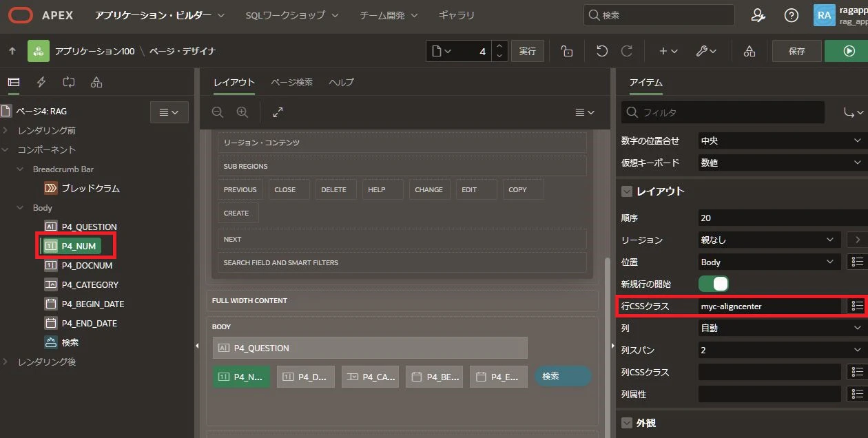
Task: Click the 実行 button
Action: click(528, 51)
